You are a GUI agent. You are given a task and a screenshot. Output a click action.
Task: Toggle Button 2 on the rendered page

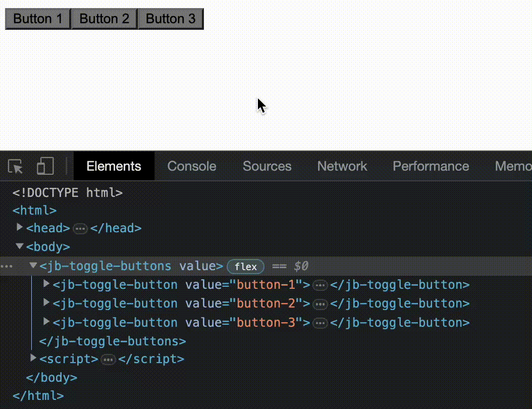tap(104, 19)
